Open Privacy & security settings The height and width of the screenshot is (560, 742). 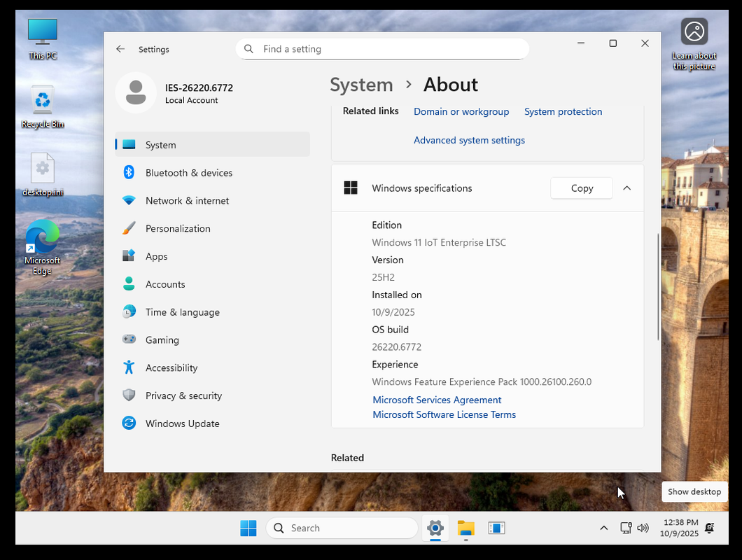pos(213,395)
